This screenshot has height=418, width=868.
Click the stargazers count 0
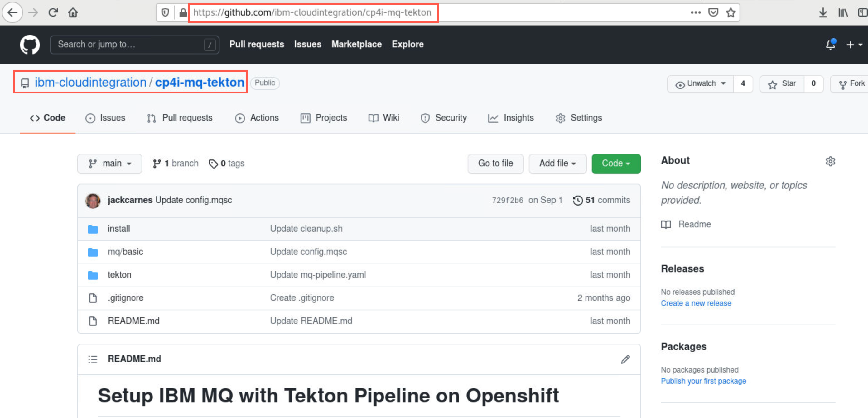point(813,83)
